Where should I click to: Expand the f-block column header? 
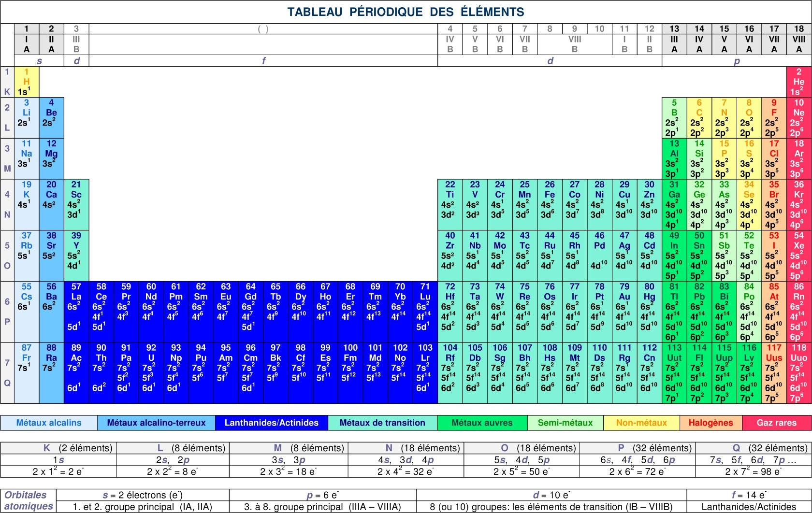263,61
